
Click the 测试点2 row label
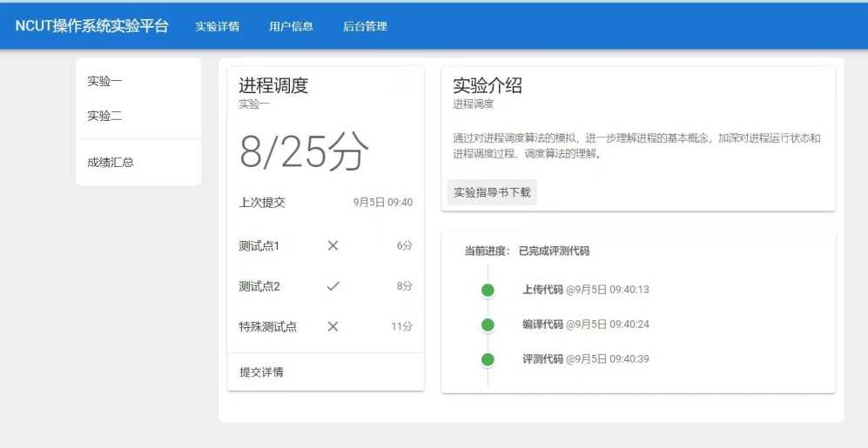coord(259,286)
